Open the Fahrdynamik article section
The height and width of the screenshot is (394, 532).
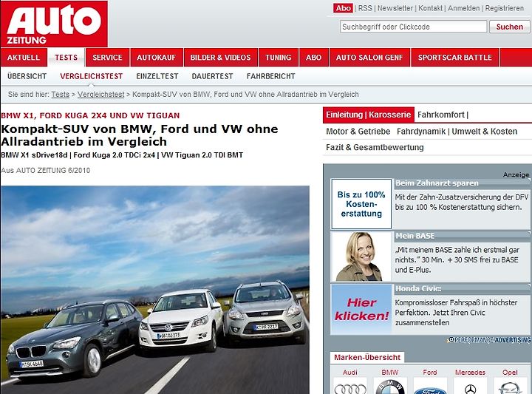pyautogui.click(x=421, y=132)
